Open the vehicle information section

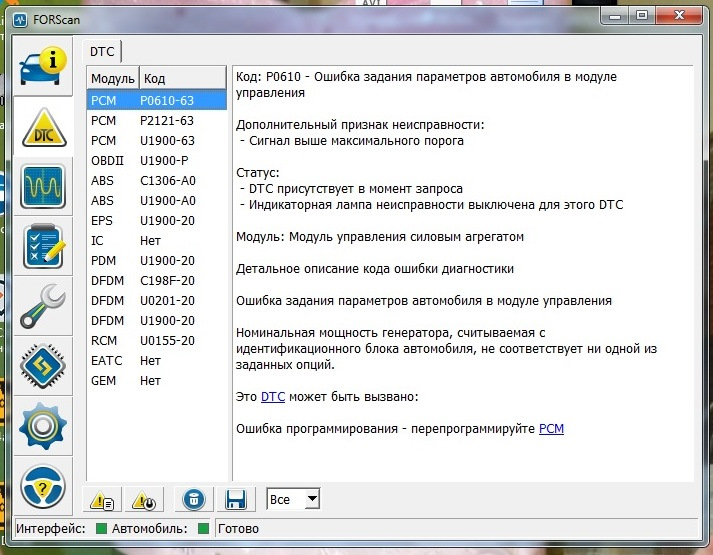click(x=43, y=67)
